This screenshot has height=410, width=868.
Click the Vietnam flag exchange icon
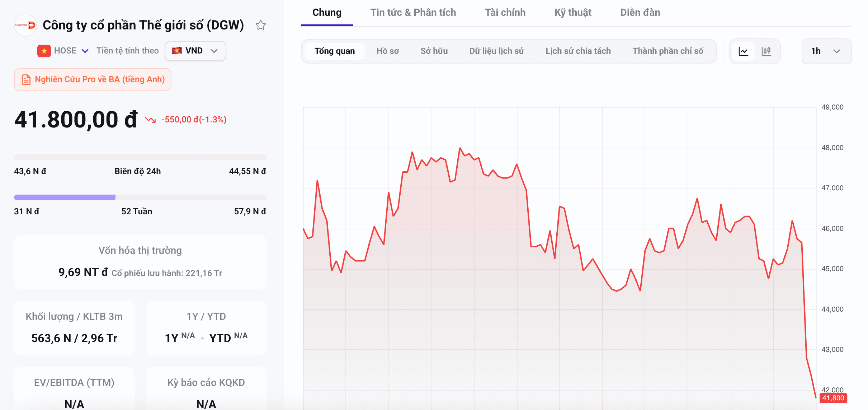pyautogui.click(x=44, y=51)
